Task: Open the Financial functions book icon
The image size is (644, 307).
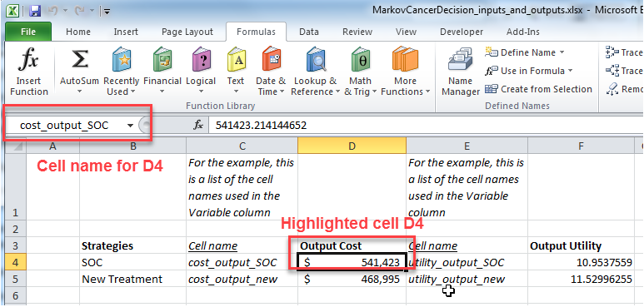Action: (162, 60)
